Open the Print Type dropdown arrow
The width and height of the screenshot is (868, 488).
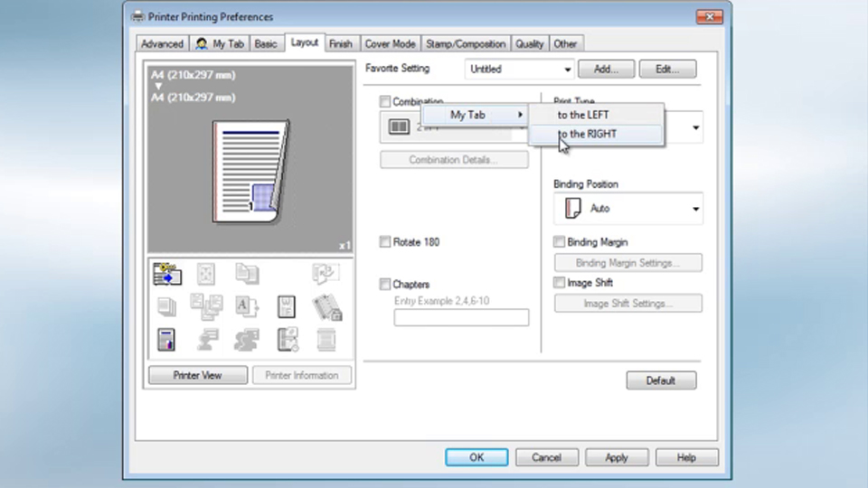pyautogui.click(x=695, y=128)
